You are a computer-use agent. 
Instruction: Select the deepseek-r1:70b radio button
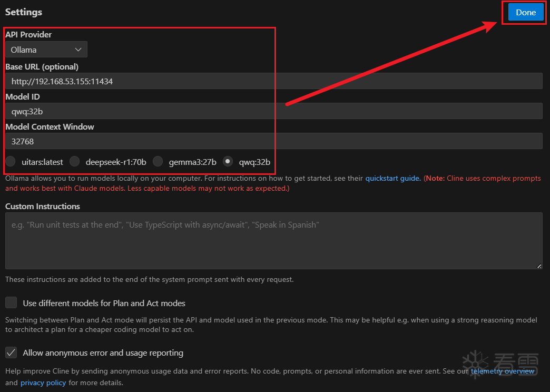click(74, 161)
